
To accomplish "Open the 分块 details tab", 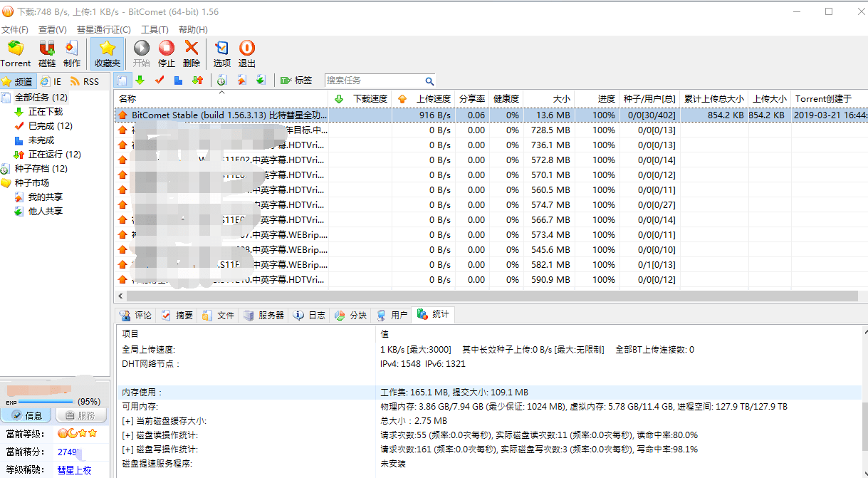I will pyautogui.click(x=351, y=315).
